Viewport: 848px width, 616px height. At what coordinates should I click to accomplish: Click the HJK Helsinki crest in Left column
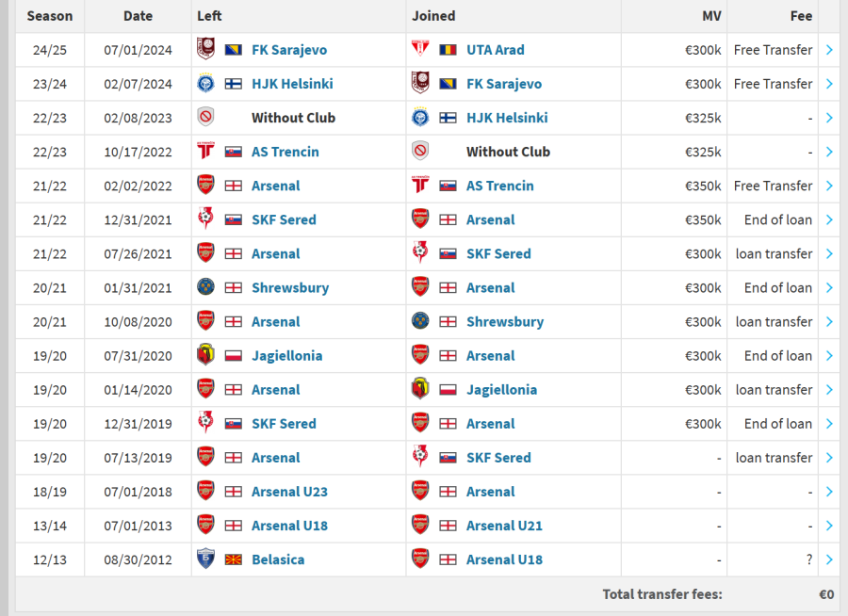click(x=205, y=84)
